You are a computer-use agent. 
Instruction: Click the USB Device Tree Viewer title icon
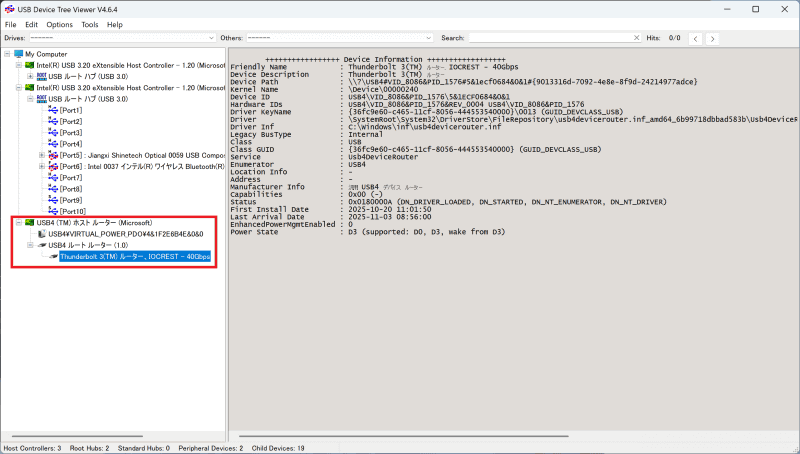coord(9,9)
